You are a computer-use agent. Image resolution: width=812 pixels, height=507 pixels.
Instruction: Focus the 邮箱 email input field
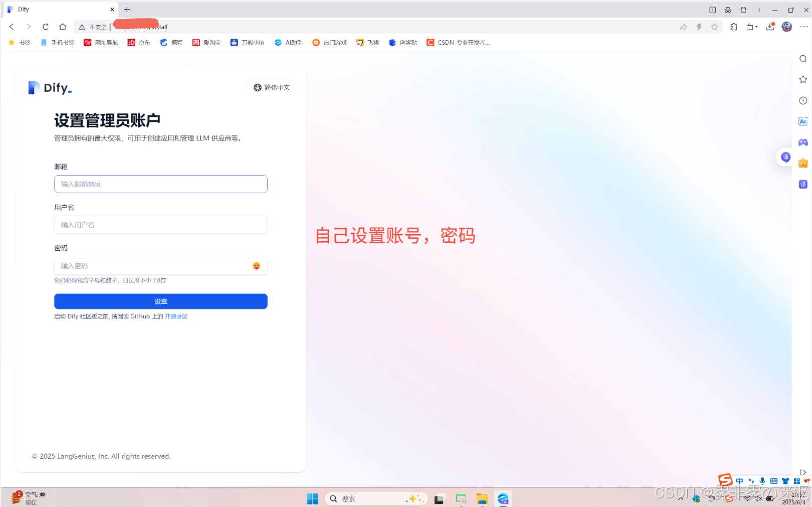coord(161,184)
